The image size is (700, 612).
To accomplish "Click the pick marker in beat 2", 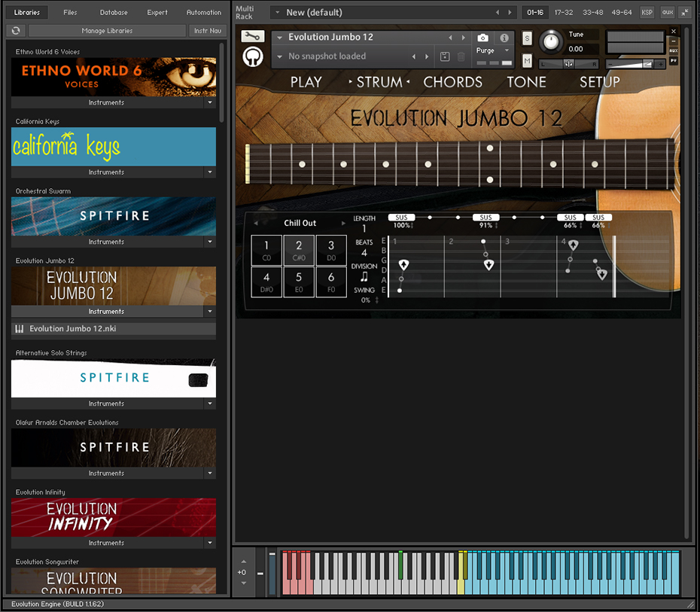I will [488, 265].
